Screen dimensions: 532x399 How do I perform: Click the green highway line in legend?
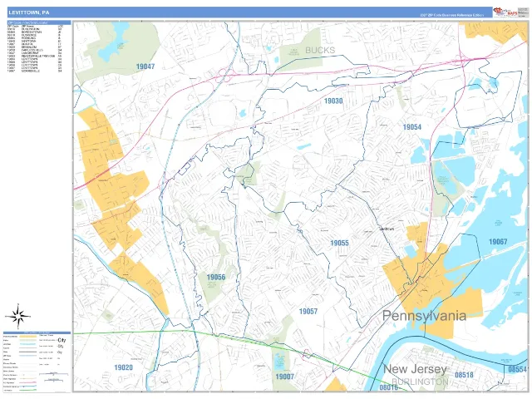[x=28, y=390]
